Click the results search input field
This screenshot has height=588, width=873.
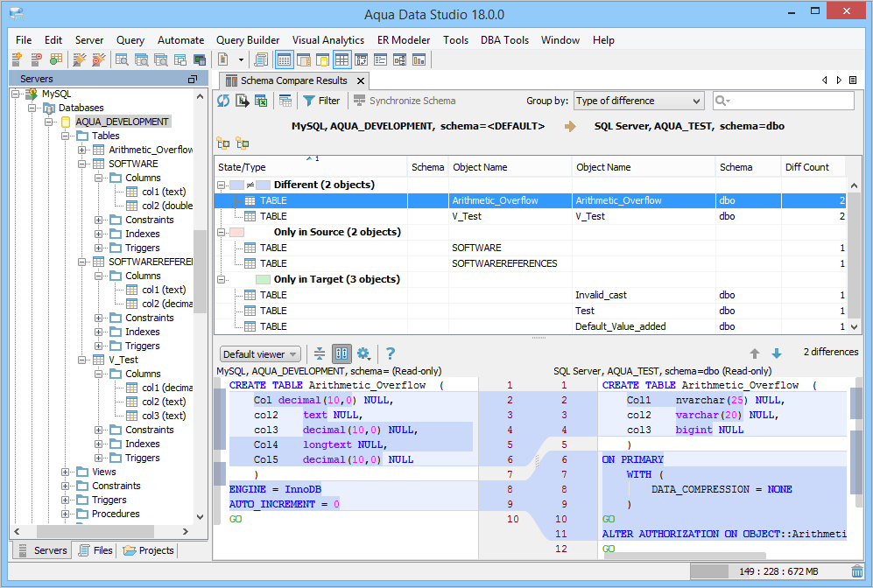784,101
